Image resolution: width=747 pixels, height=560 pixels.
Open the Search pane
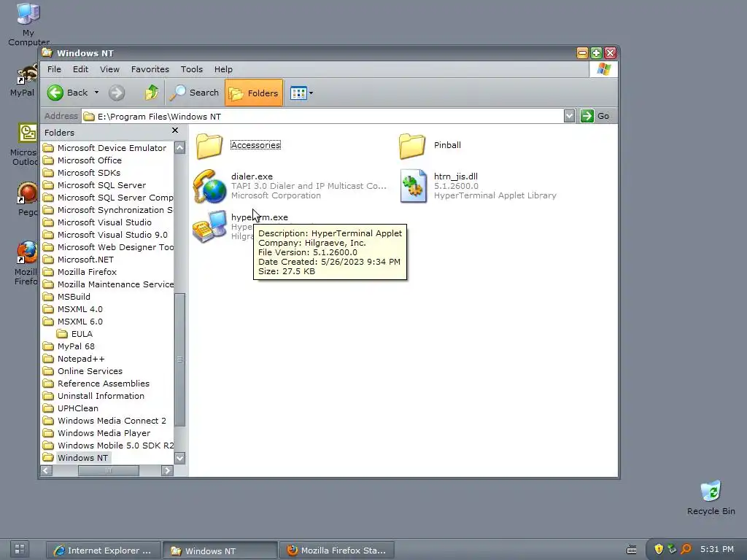194,93
